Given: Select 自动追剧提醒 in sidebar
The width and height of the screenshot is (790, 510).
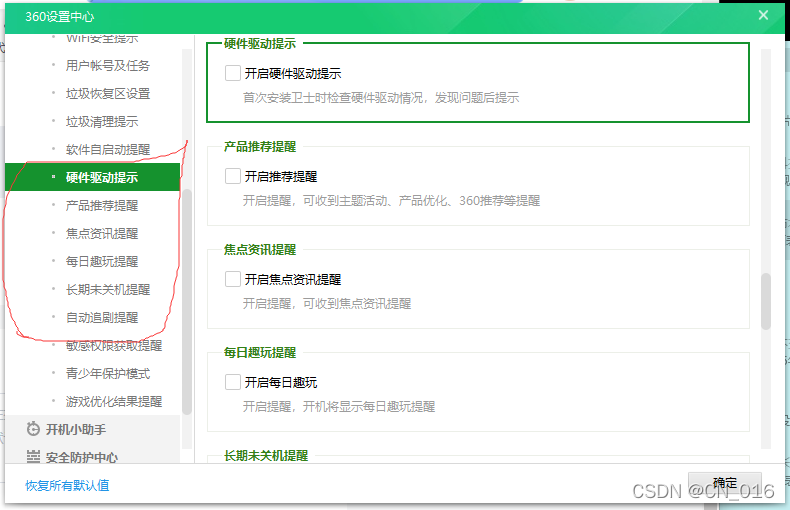Looking at the screenshot, I should (102, 317).
